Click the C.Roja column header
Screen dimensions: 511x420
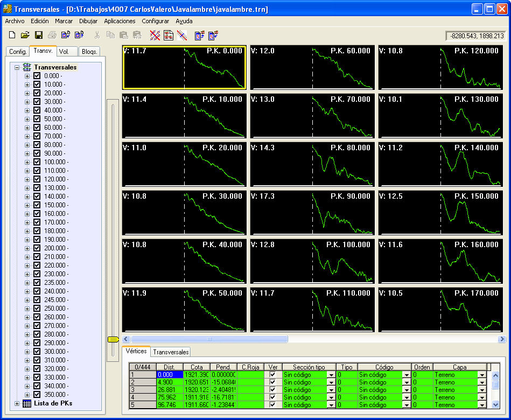point(250,367)
